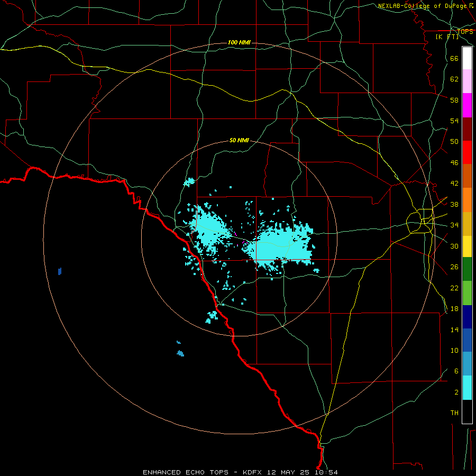Pick the medium blue legend color block
This screenshot has width=476, height=476.
click(x=467, y=340)
